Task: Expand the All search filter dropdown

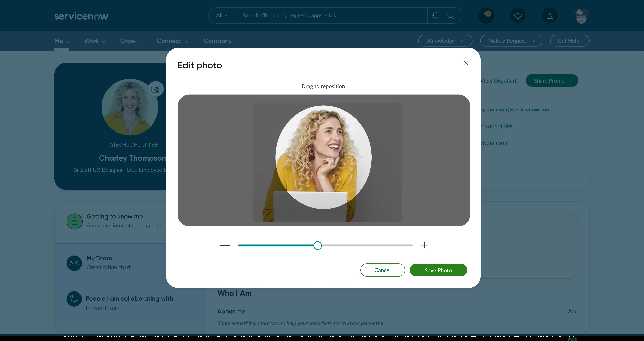Action: (222, 15)
